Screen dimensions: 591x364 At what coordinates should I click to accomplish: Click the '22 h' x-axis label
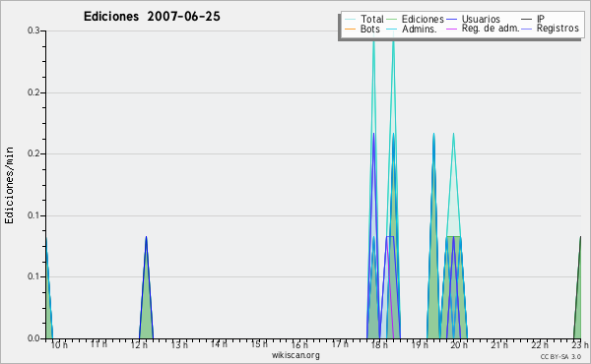[540, 345]
